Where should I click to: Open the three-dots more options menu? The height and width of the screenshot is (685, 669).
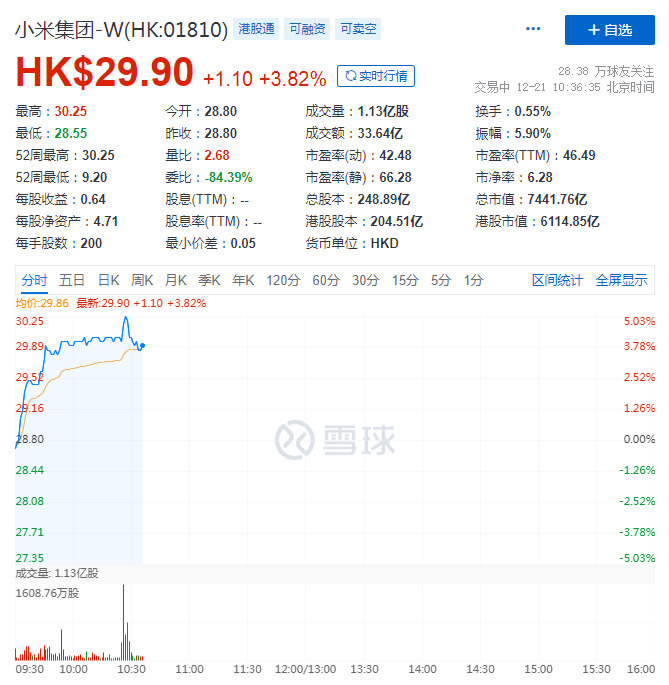click(533, 29)
